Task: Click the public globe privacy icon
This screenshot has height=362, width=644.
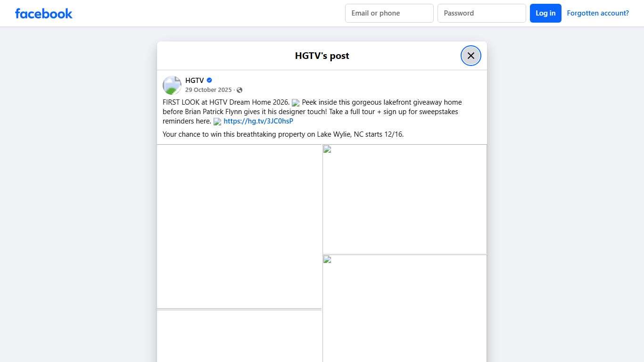Action: (x=239, y=90)
